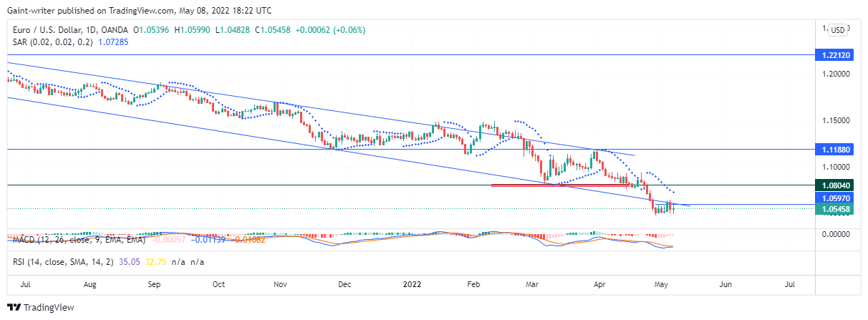Click the May label on time axis
The width and height of the screenshot is (868, 320).
[x=662, y=284]
